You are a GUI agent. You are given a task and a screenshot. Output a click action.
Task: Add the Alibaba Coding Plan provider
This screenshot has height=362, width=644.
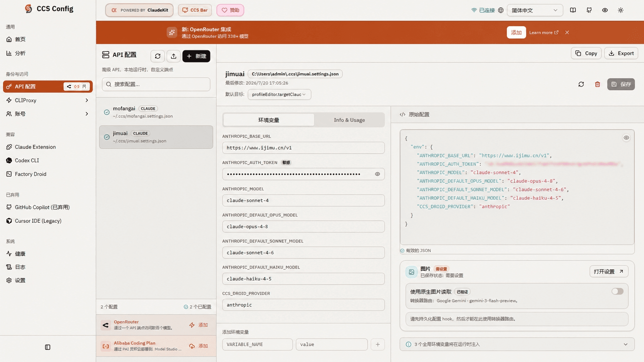[199, 346]
